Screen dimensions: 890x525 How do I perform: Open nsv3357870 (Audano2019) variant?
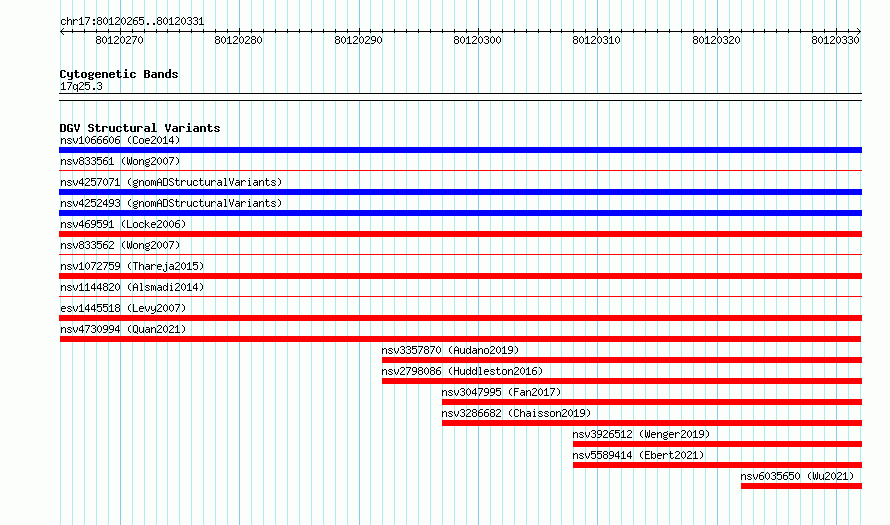click(x=450, y=350)
